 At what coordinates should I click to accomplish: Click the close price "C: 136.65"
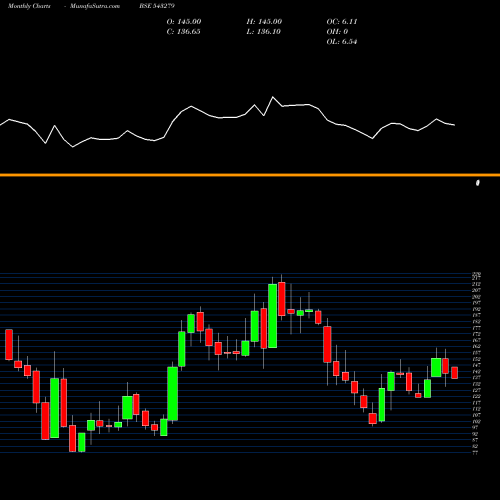[x=183, y=32]
